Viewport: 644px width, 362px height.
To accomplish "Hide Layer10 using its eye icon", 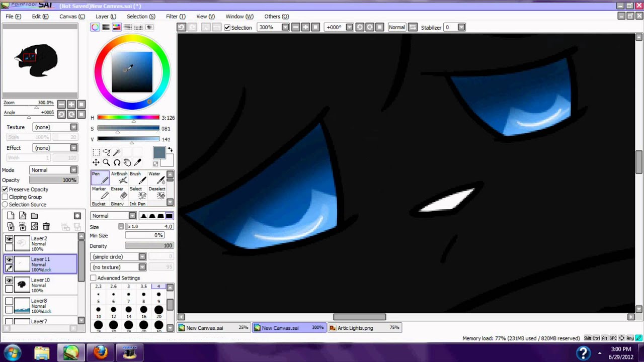I will 9,281.
